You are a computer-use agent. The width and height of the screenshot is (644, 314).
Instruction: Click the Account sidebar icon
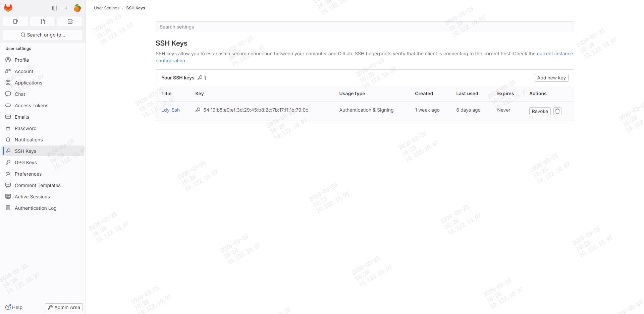[x=8, y=71]
